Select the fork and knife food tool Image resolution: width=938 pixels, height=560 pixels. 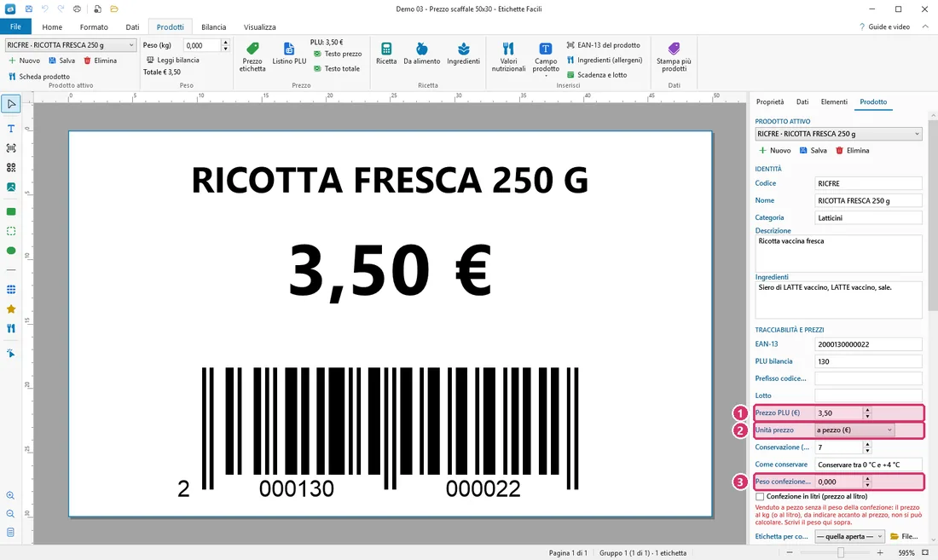(11, 329)
